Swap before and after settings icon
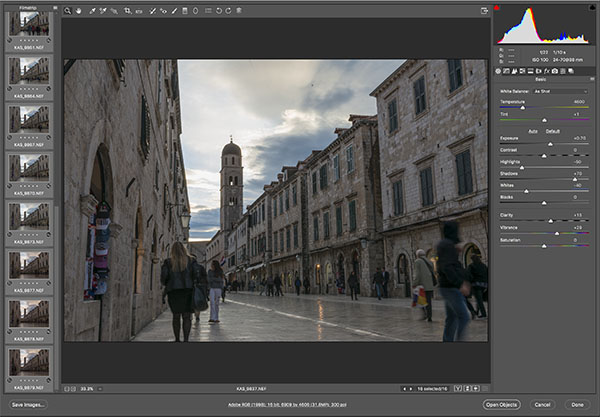 click(467, 389)
